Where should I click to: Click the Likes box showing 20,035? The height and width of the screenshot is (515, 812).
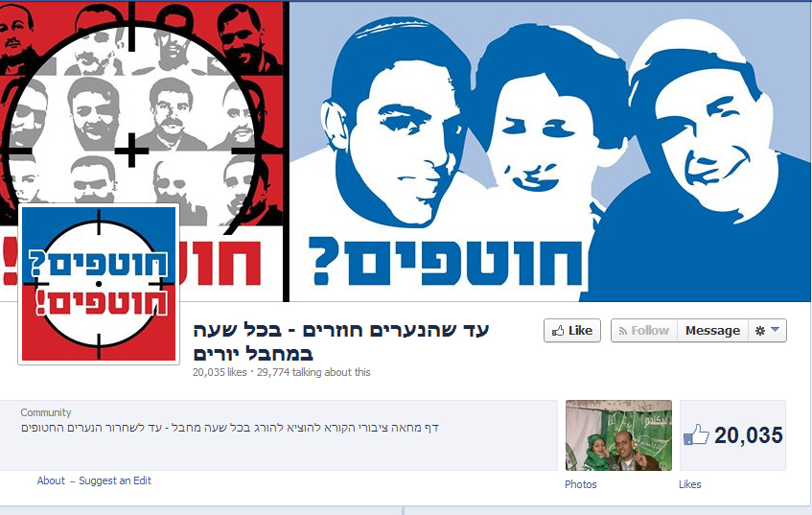point(732,435)
